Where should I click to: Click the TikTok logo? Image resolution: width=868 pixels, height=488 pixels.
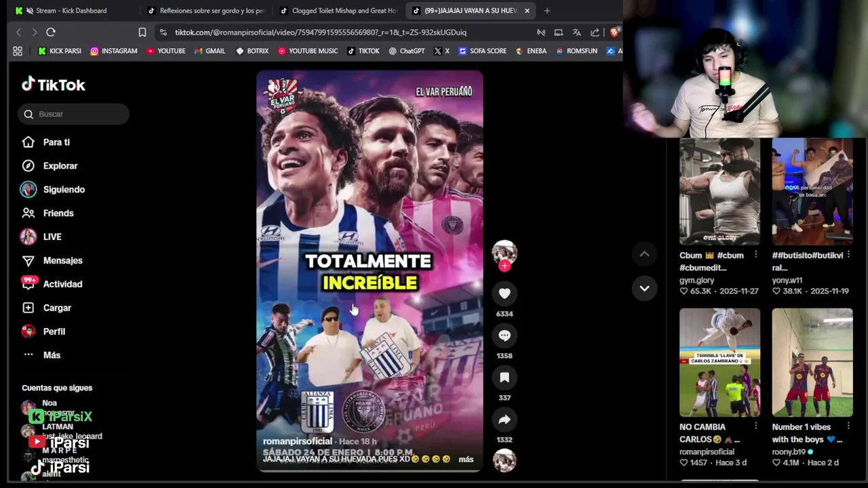click(54, 85)
